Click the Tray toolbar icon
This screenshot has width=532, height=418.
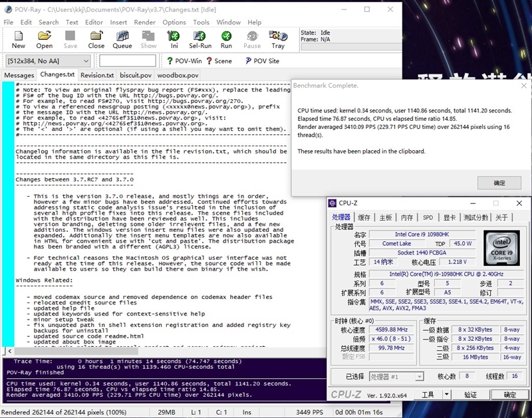[278, 39]
